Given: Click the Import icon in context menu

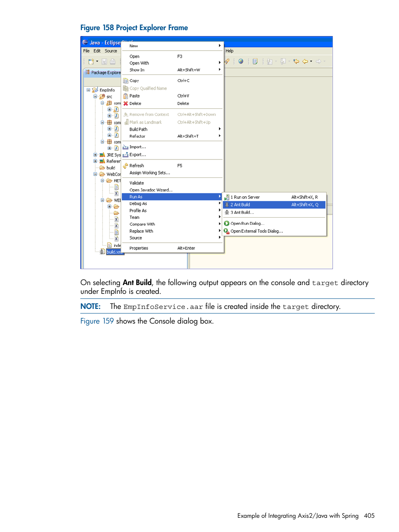Looking at the screenshot, I should click(125, 147).
